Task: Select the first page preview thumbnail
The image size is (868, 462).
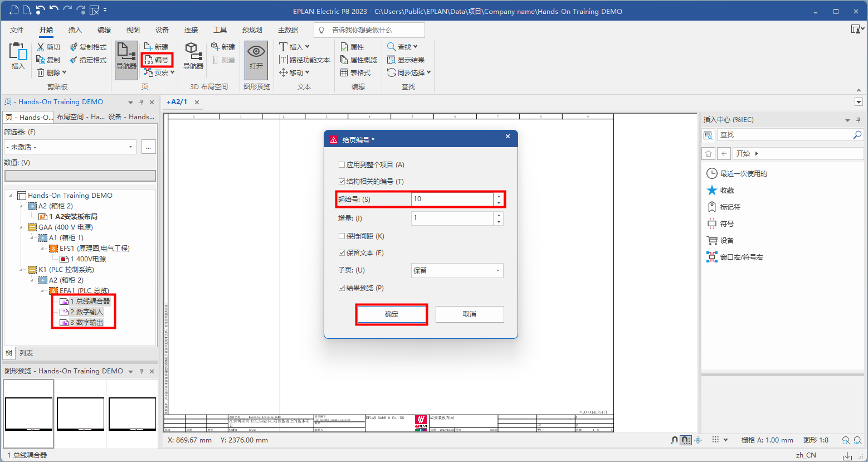Action: click(x=28, y=414)
